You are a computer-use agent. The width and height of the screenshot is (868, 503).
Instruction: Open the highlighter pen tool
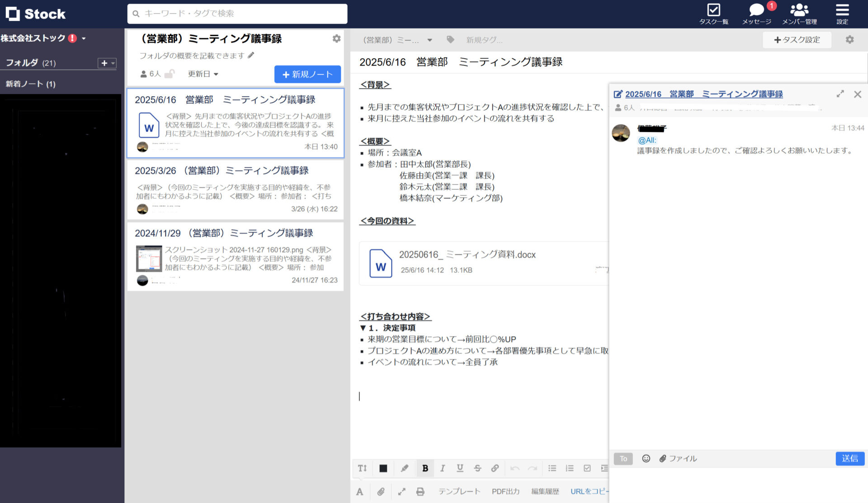point(405,468)
